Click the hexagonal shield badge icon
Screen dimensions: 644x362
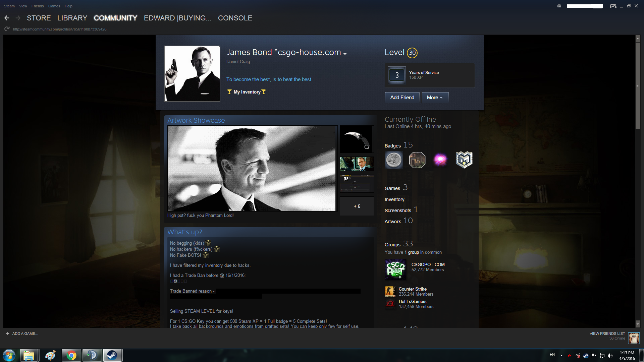464,160
